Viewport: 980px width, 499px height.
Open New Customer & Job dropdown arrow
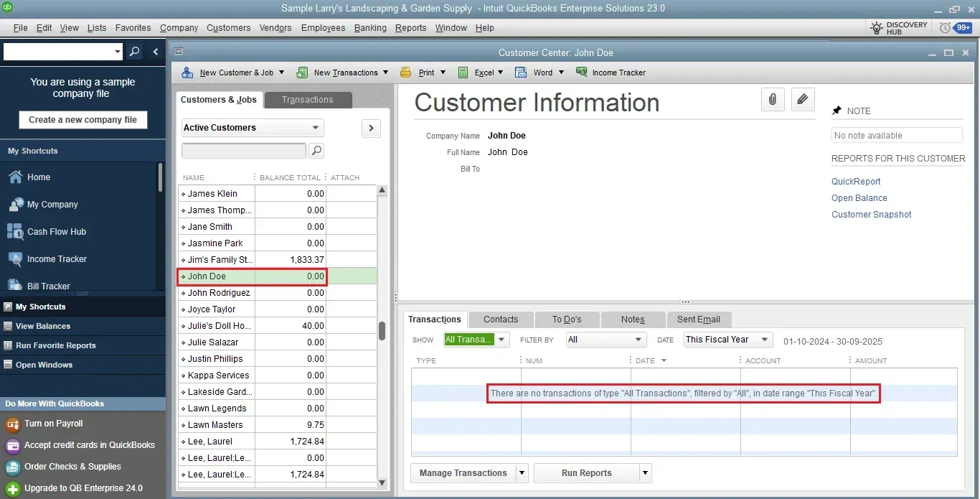[281, 73]
